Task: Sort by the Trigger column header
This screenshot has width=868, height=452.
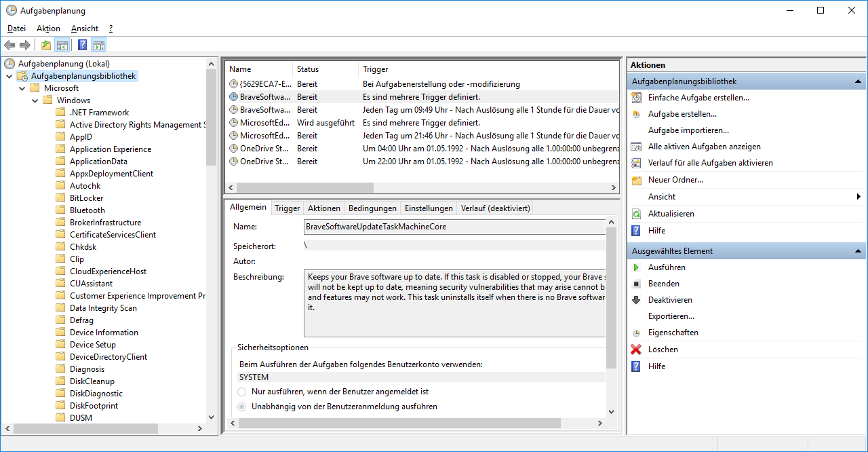Action: (489, 69)
